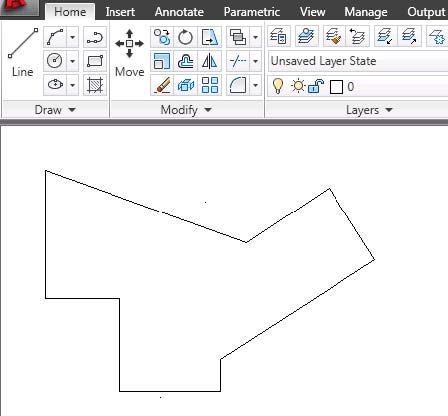This screenshot has height=416, width=448.
Task: Click the layer 0 color swatch
Action: [x=336, y=87]
